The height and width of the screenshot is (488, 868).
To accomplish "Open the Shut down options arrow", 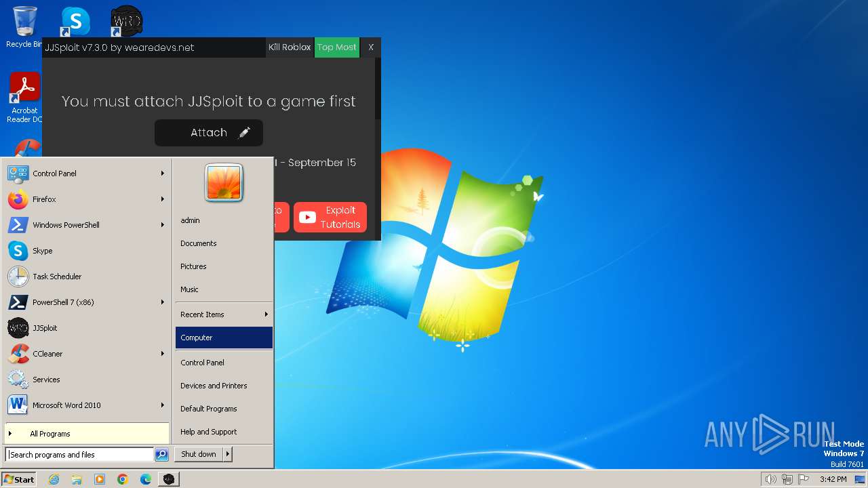I will (x=228, y=454).
